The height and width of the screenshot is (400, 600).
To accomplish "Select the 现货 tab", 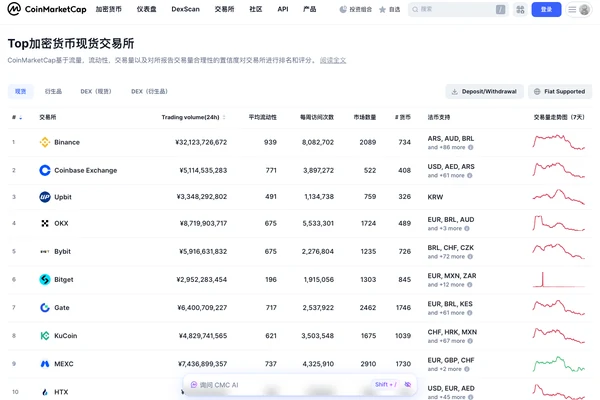I will pos(21,91).
